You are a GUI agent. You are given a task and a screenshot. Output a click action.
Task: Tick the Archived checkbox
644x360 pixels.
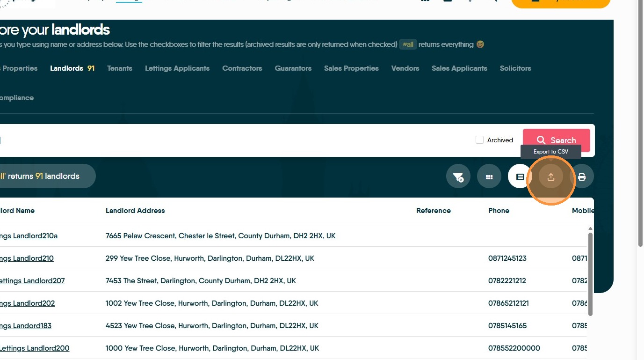pos(479,140)
